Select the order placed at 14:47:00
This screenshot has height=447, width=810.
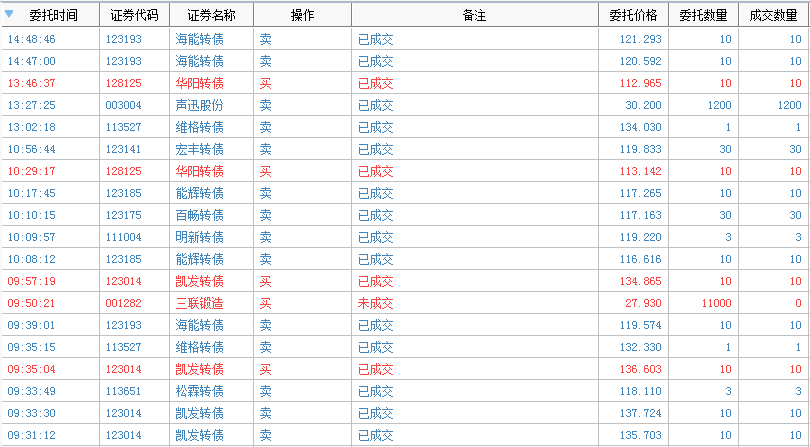coord(405,61)
